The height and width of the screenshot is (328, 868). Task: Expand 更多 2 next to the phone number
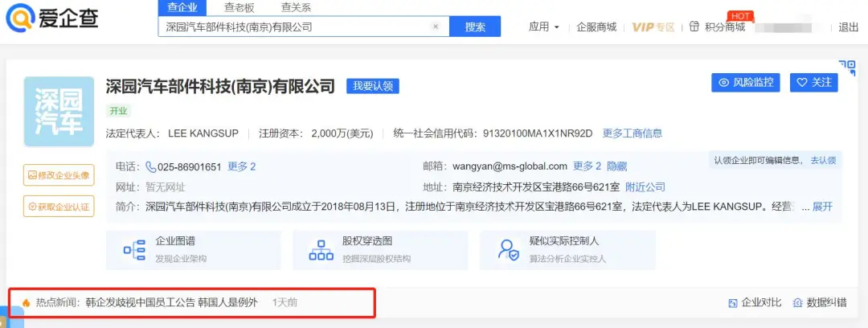coord(241,166)
